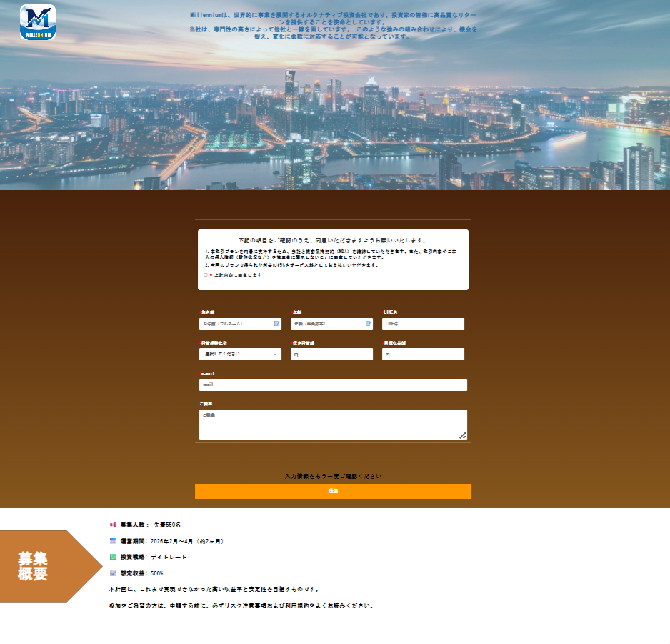The height and width of the screenshot is (644, 670).
Task: Check the agreement checkbox 上記内容に同意します
Action: 206,275
